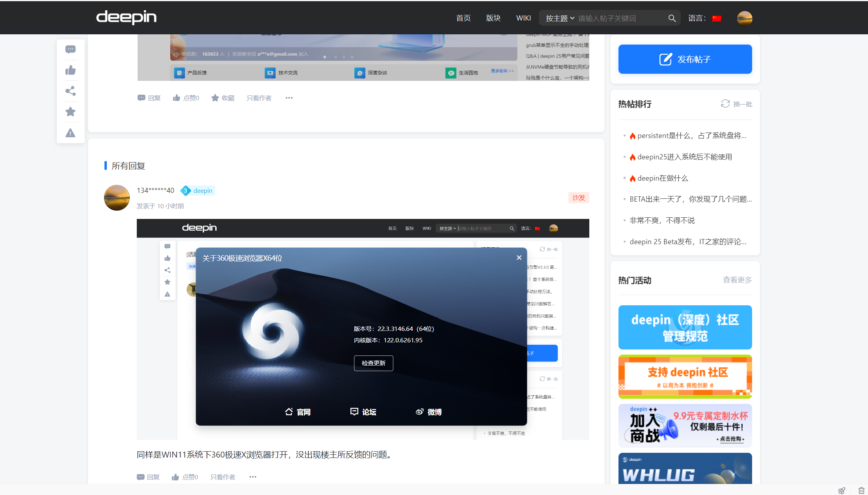Click the rocket icon at bottom right
This screenshot has height=495, width=868.
(842, 490)
